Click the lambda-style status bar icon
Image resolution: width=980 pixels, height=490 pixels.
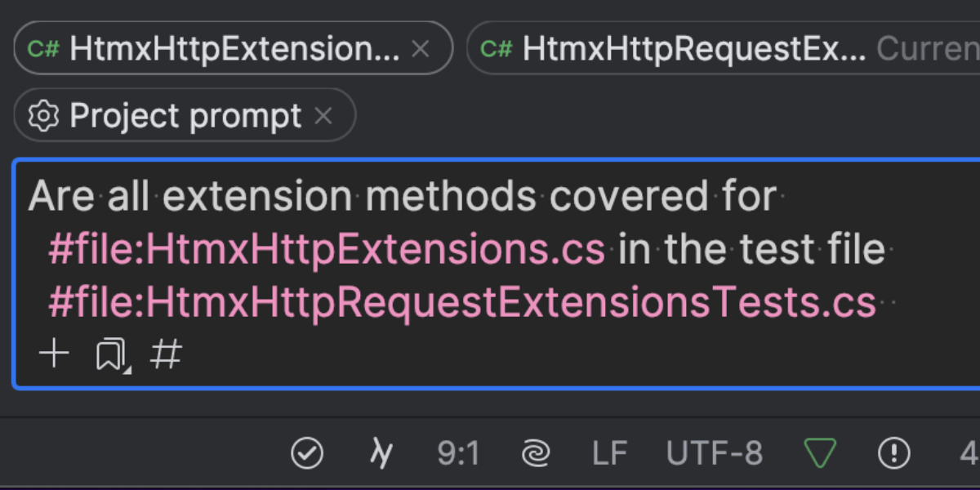point(379,452)
